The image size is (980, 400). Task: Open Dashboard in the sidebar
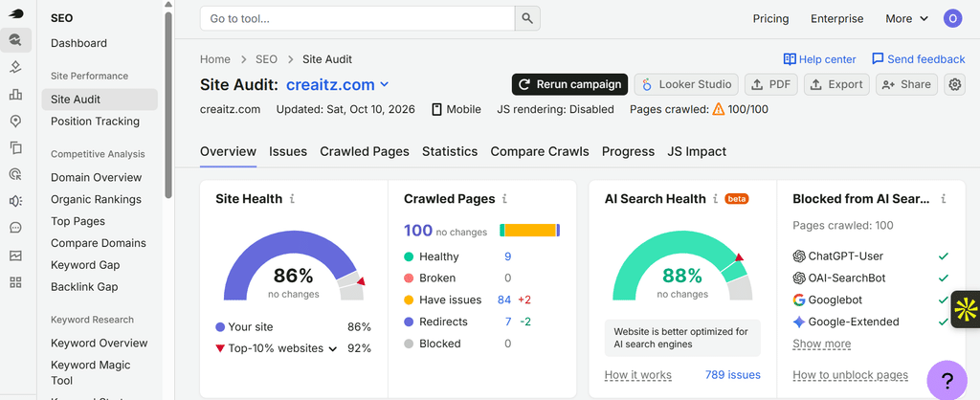(78, 43)
